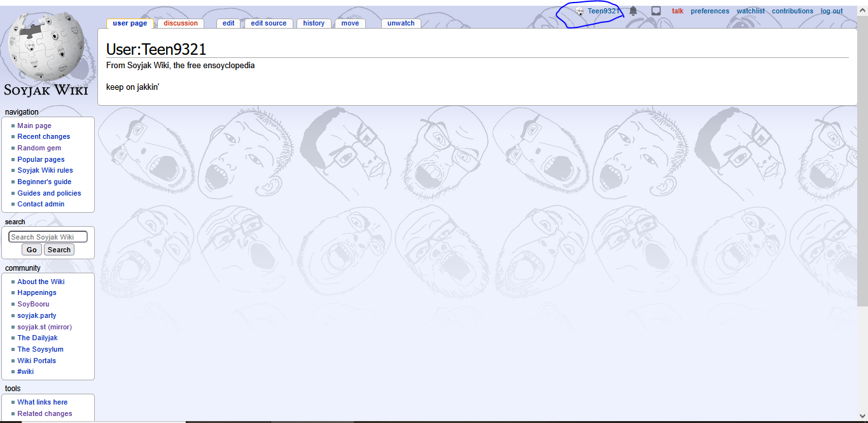Switch to the discussion tab
Image resolution: width=868 pixels, height=423 pixels.
click(x=181, y=24)
